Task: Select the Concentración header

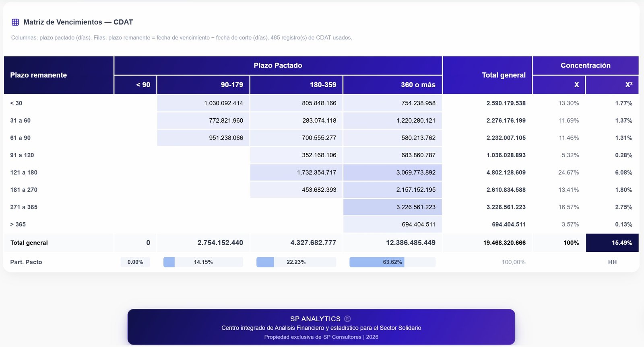Action: [x=586, y=66]
